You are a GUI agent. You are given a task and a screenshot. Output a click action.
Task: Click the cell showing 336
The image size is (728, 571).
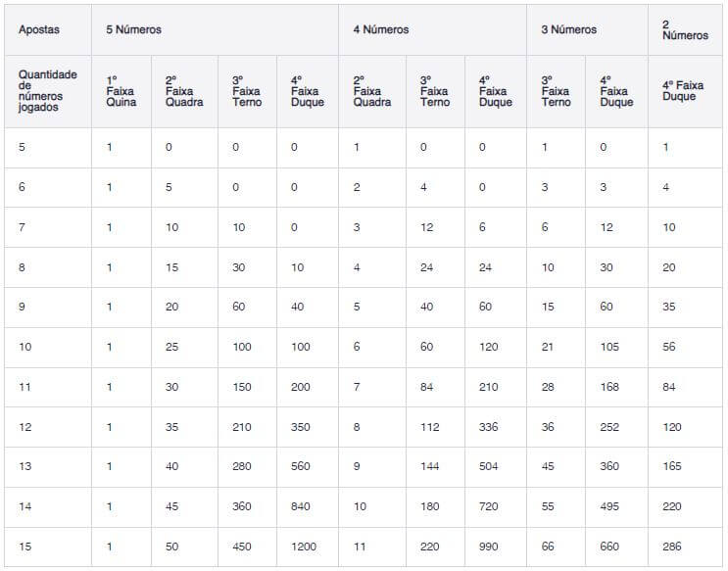click(x=490, y=427)
